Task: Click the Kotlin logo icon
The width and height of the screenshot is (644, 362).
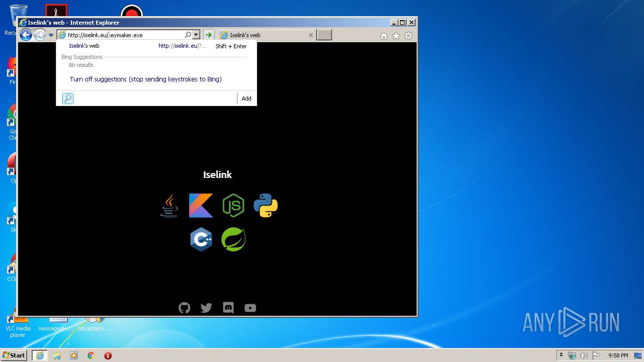Action: [201, 206]
